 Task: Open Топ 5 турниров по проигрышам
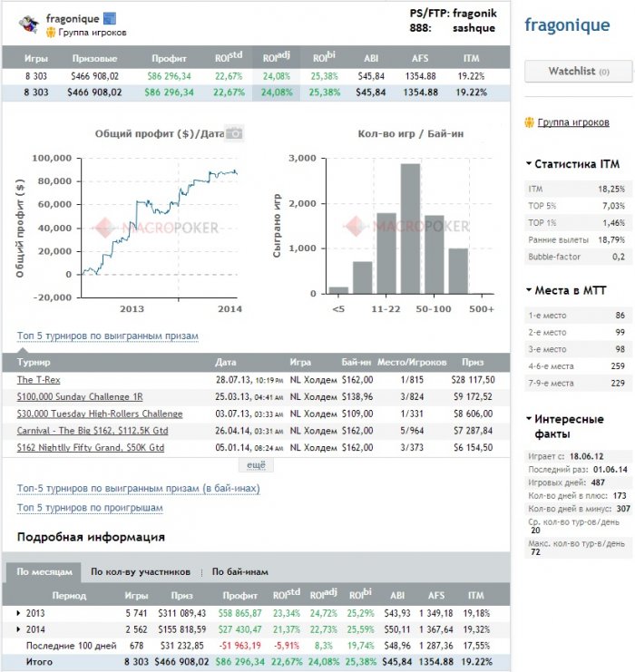90,508
